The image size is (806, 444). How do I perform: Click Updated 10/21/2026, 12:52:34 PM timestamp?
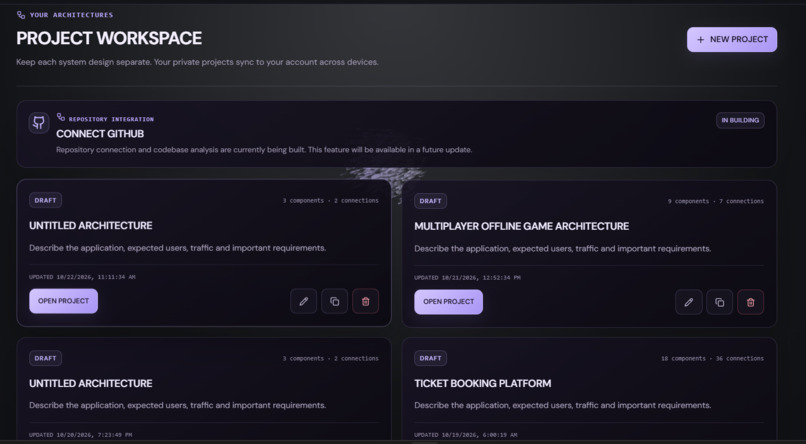467,278
